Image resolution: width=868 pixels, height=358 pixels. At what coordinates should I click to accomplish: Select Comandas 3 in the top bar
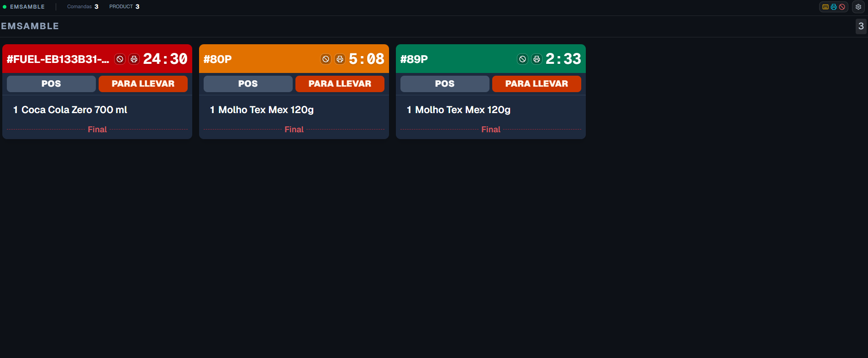[83, 7]
